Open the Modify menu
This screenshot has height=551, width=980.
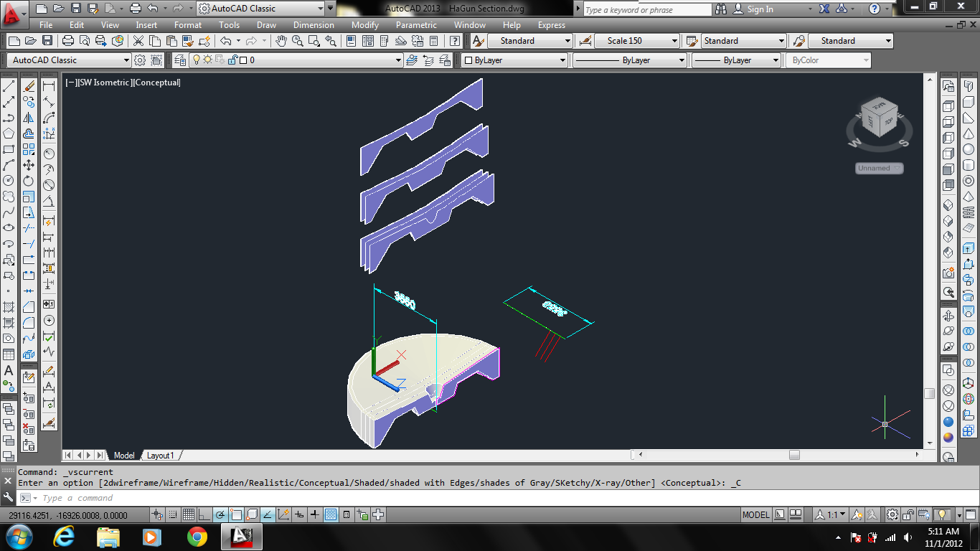pos(365,24)
